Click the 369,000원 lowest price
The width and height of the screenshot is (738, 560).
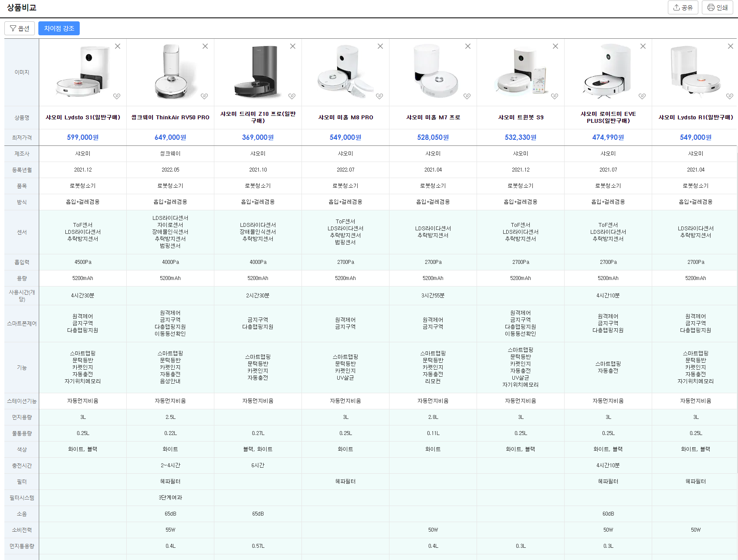click(258, 137)
